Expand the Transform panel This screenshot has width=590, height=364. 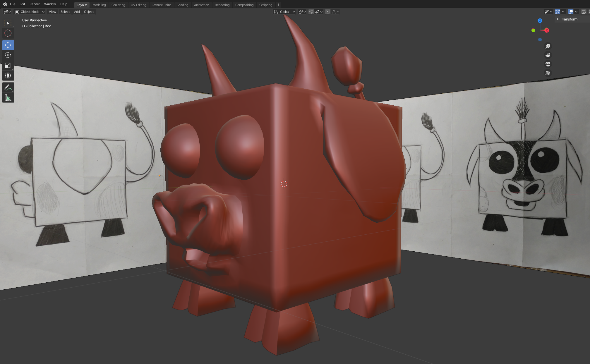point(569,19)
